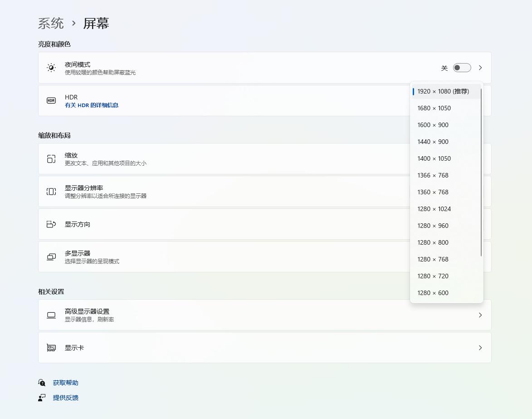Open the 有关 HDR 的详细信息 link
The height and width of the screenshot is (419, 532).
(x=92, y=105)
